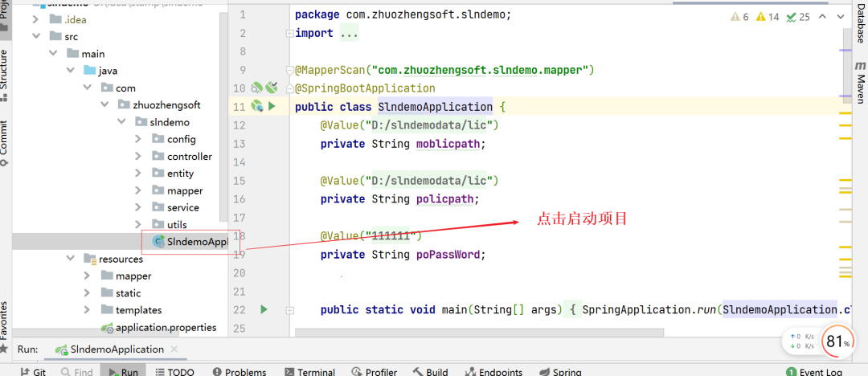The width and height of the screenshot is (868, 376).
Task: Expand the utils package
Action: pos(139,225)
